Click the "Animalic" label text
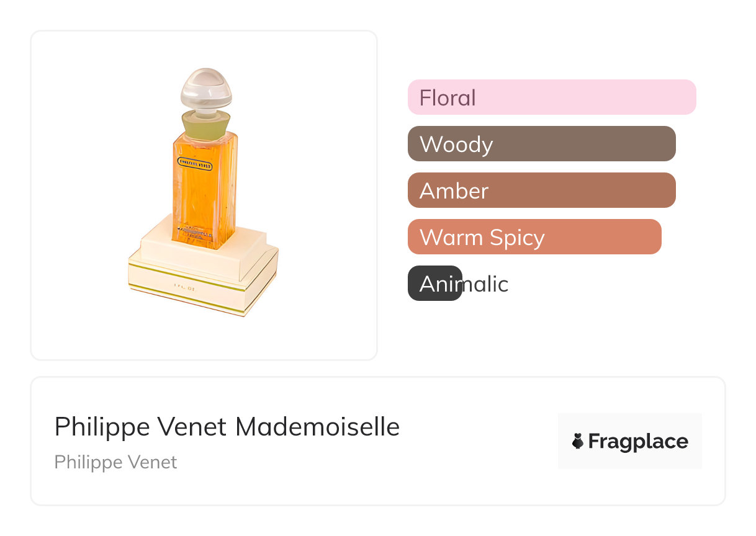 click(x=464, y=284)
